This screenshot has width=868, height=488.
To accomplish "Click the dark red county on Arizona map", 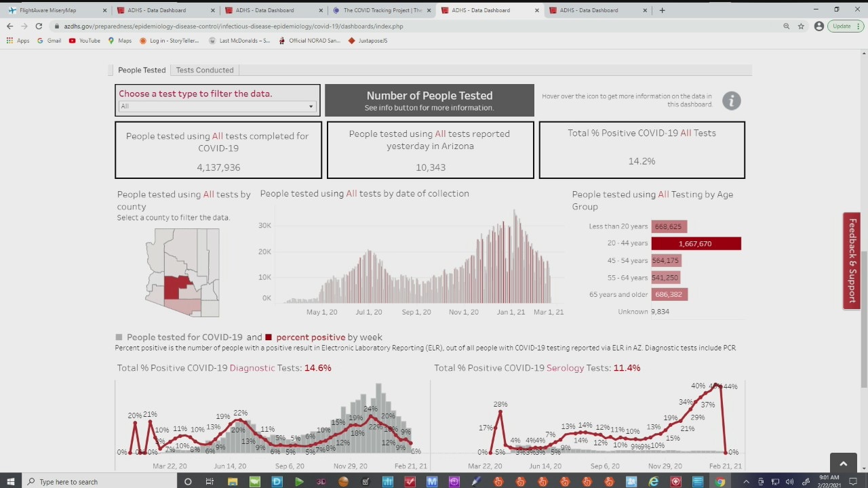I will tap(174, 287).
